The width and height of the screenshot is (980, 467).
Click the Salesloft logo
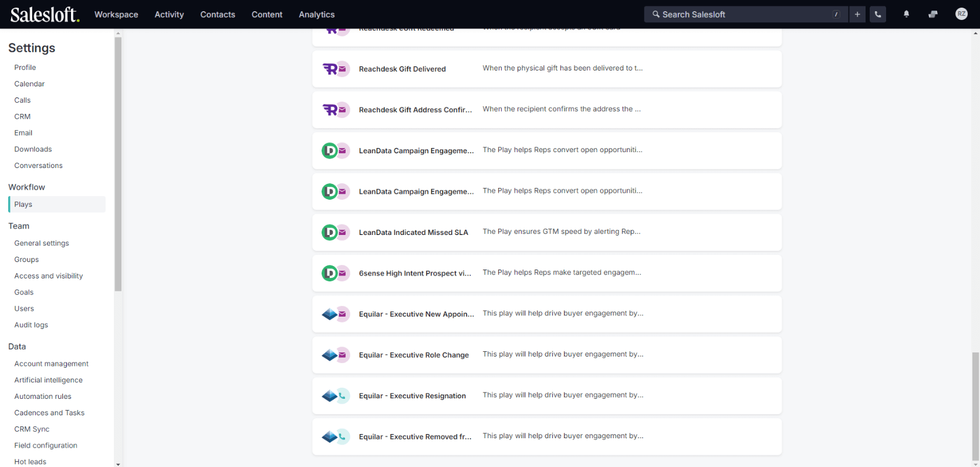coord(45,14)
